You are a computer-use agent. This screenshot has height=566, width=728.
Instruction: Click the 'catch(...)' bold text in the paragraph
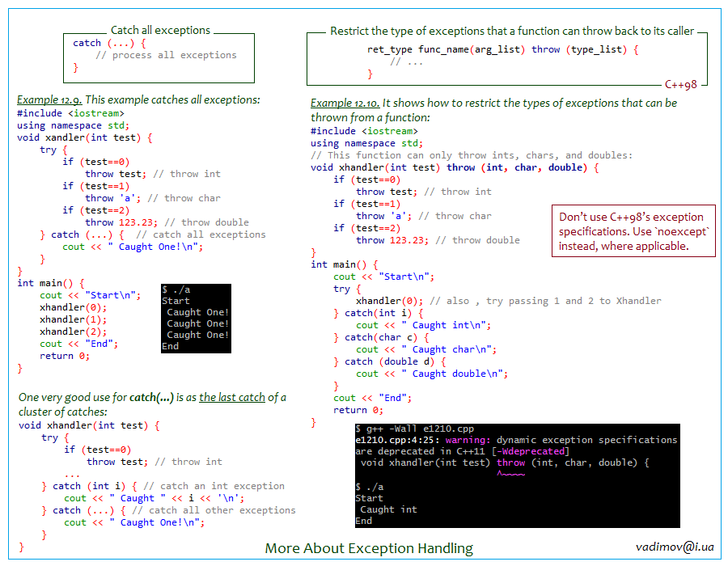point(151,398)
